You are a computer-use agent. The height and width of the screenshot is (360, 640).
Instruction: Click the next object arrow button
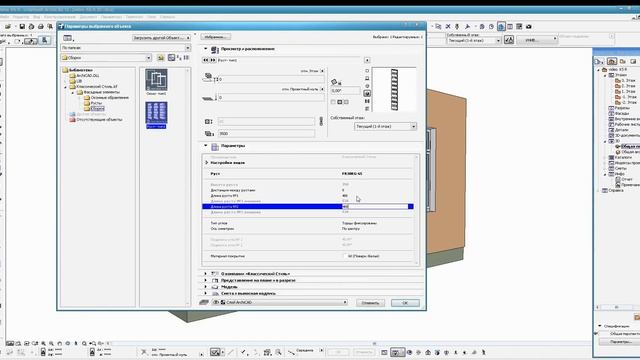point(213,60)
